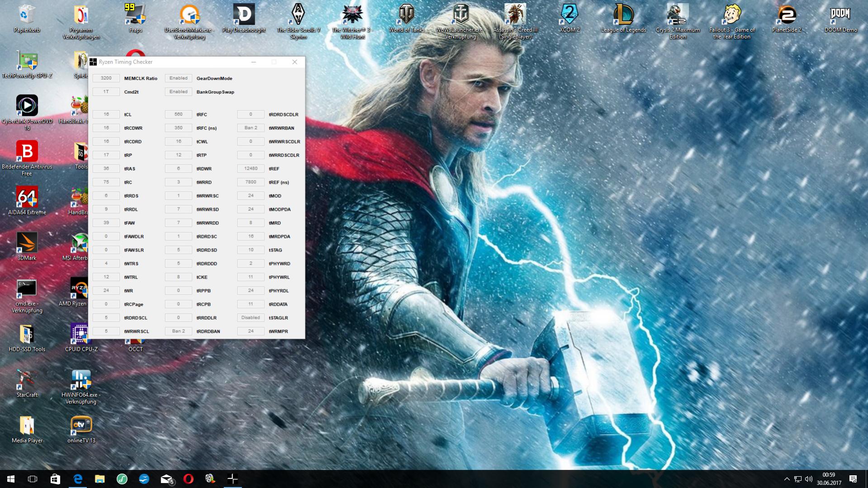This screenshot has height=488, width=868.
Task: Open Fallout 3 Game of the Year icon
Action: click(732, 22)
